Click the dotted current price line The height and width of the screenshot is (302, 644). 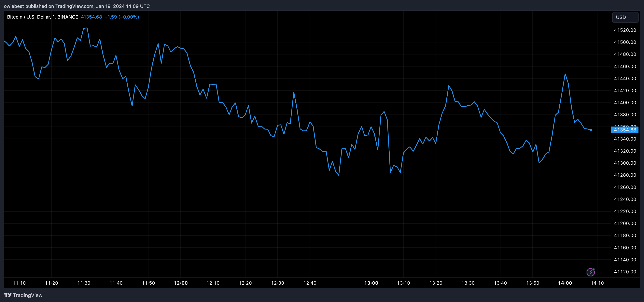pyautogui.click(x=300, y=130)
